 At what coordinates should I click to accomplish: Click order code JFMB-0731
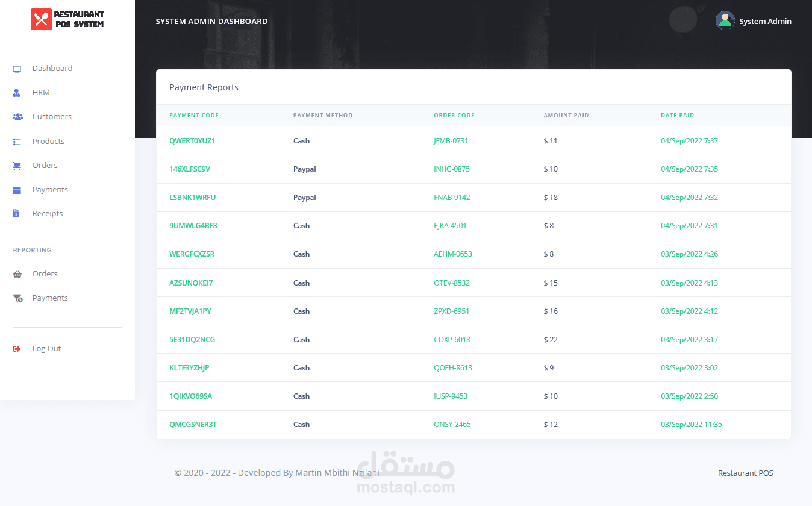pos(451,141)
